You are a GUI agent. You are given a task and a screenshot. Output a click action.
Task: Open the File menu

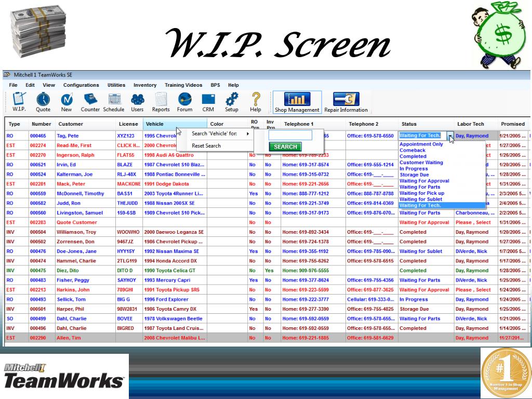pyautogui.click(x=13, y=85)
